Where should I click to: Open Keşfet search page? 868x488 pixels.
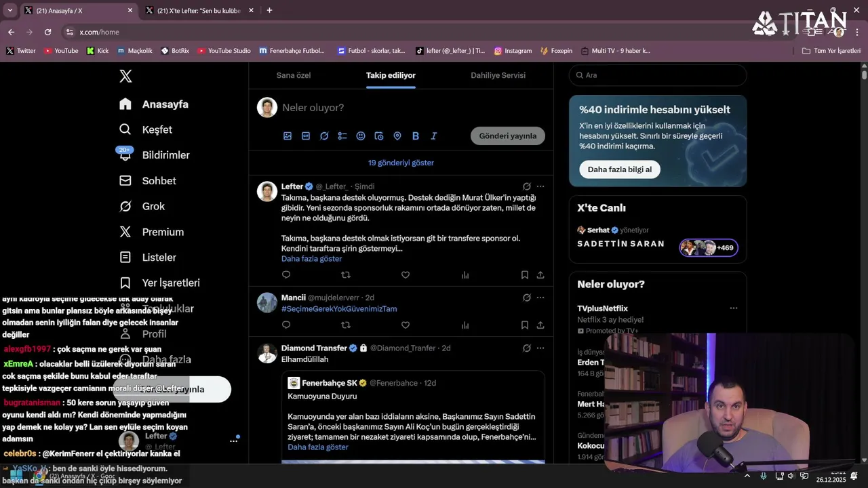pos(146,129)
